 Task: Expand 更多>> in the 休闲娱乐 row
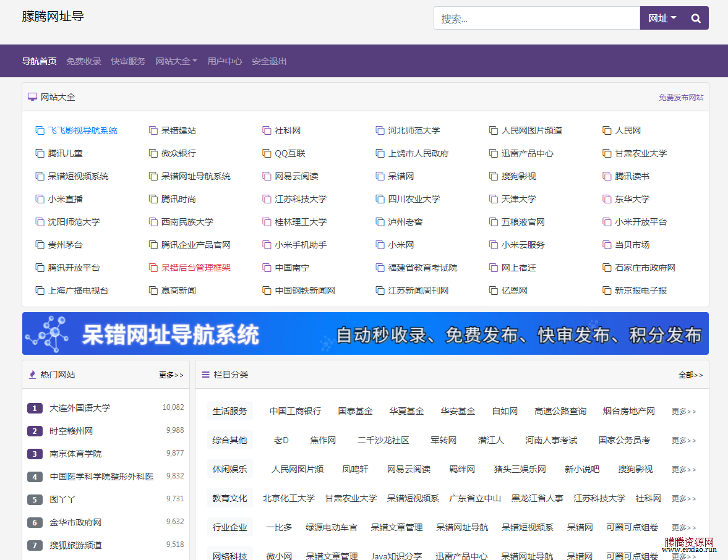pyautogui.click(x=684, y=470)
